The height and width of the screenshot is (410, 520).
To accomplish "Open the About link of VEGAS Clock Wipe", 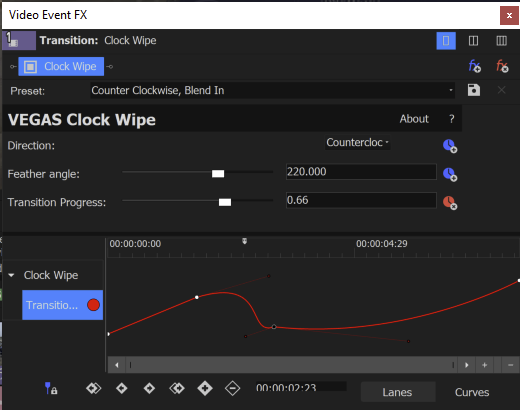I will pos(414,119).
